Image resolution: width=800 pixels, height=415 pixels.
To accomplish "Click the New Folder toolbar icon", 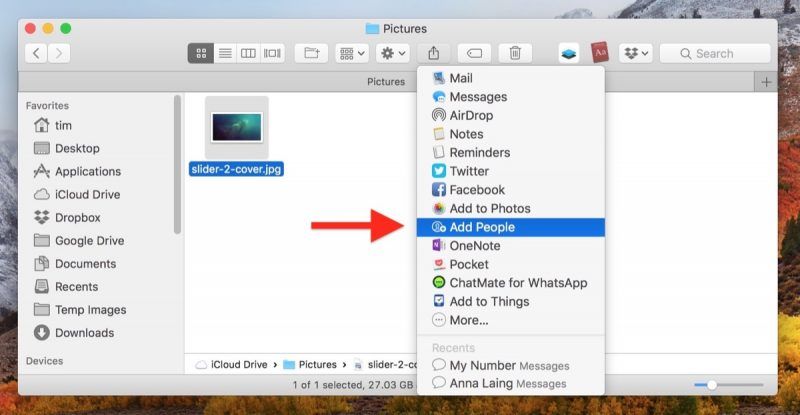I will 311,53.
